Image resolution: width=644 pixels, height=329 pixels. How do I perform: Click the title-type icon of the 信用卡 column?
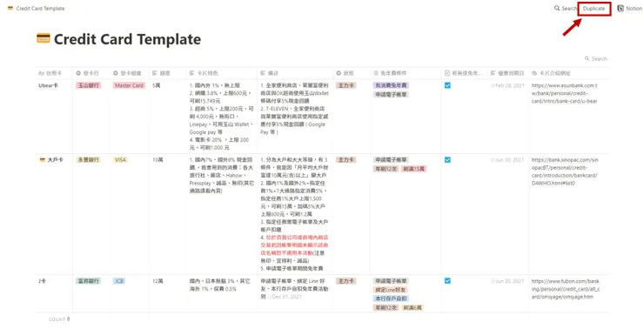[x=41, y=73]
